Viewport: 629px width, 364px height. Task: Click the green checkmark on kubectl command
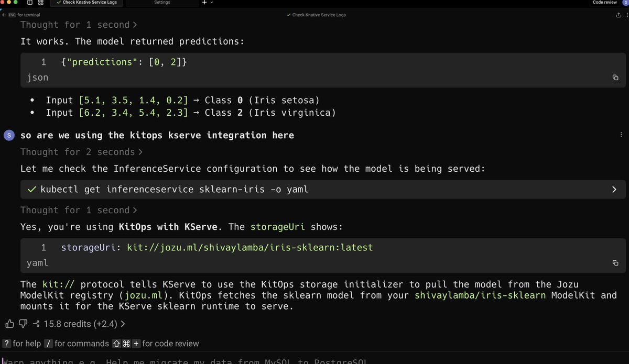pos(32,189)
